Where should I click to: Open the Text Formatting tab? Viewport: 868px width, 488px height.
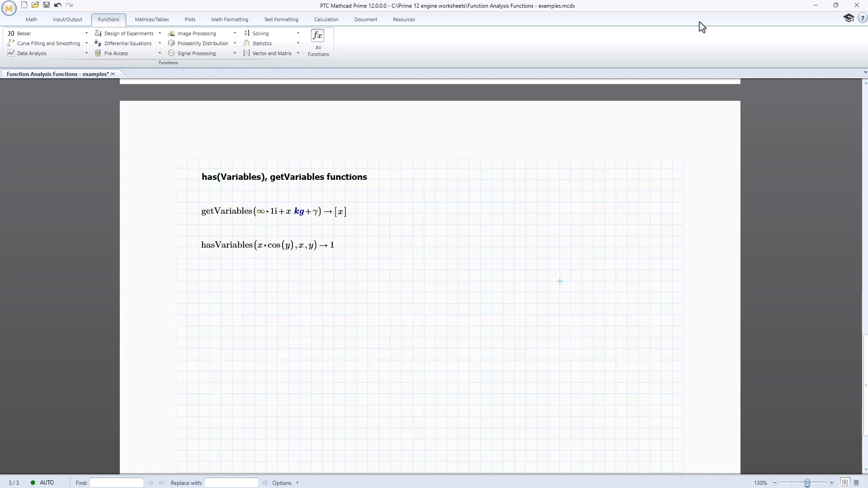(x=281, y=19)
